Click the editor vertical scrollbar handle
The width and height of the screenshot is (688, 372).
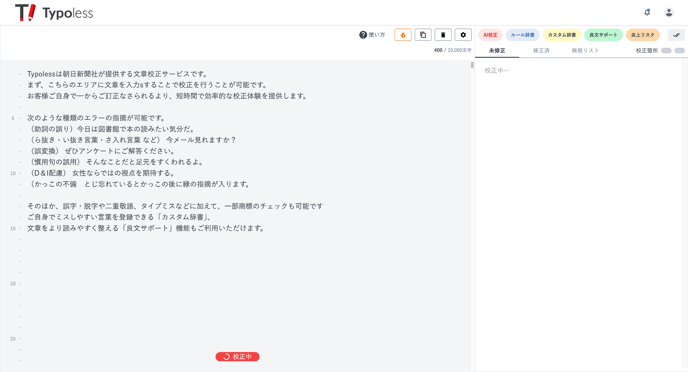click(x=472, y=65)
